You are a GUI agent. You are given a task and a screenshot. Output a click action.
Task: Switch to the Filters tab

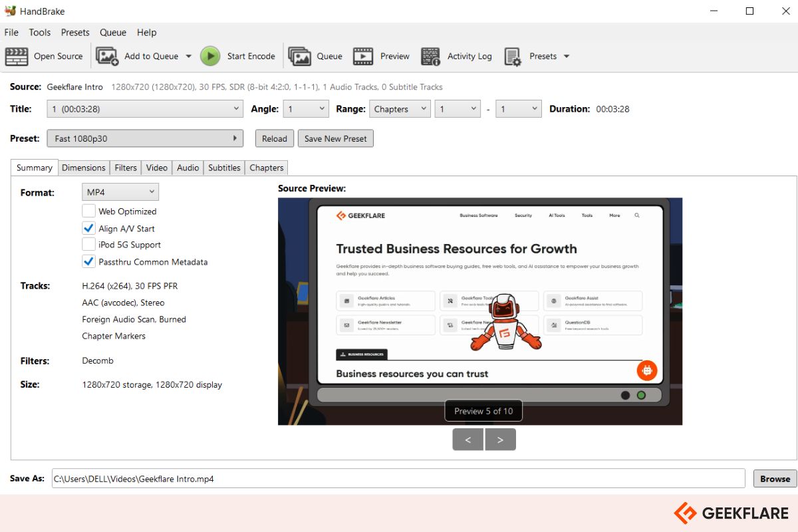click(x=126, y=168)
